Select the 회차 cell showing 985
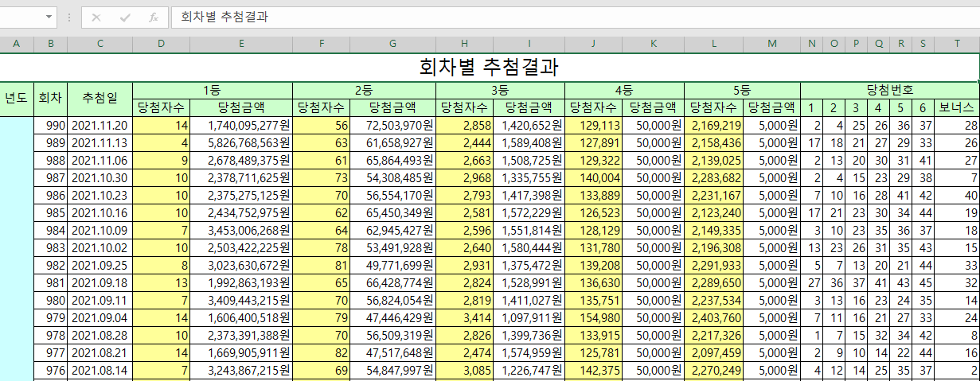The width and height of the screenshot is (980, 381). (50, 212)
